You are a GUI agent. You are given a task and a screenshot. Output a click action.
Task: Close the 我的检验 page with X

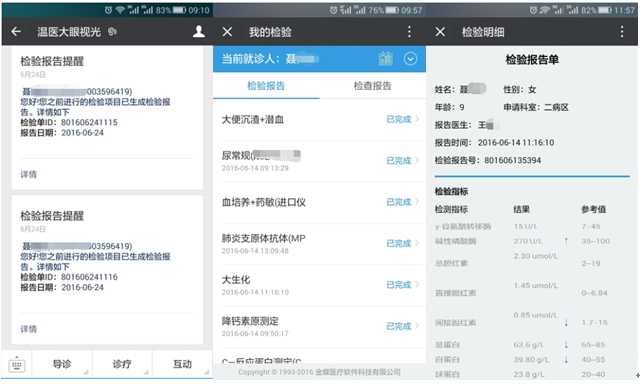(x=227, y=32)
